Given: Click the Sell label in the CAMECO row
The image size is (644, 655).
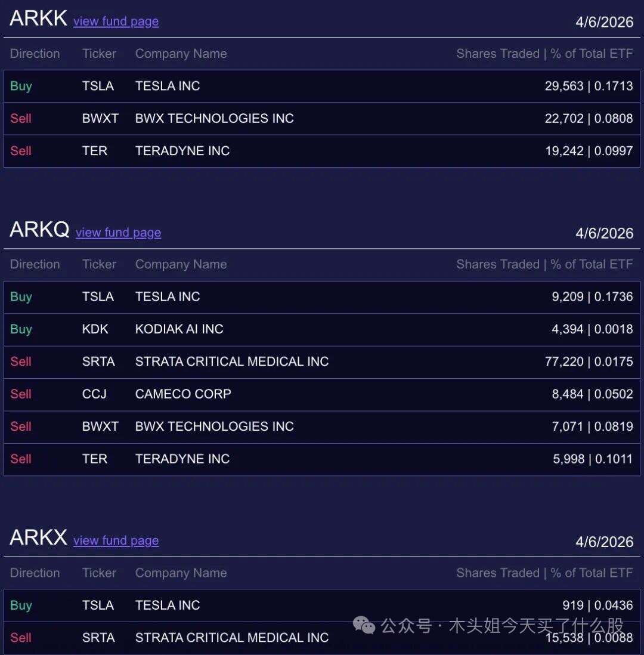Looking at the screenshot, I should click(x=21, y=394).
